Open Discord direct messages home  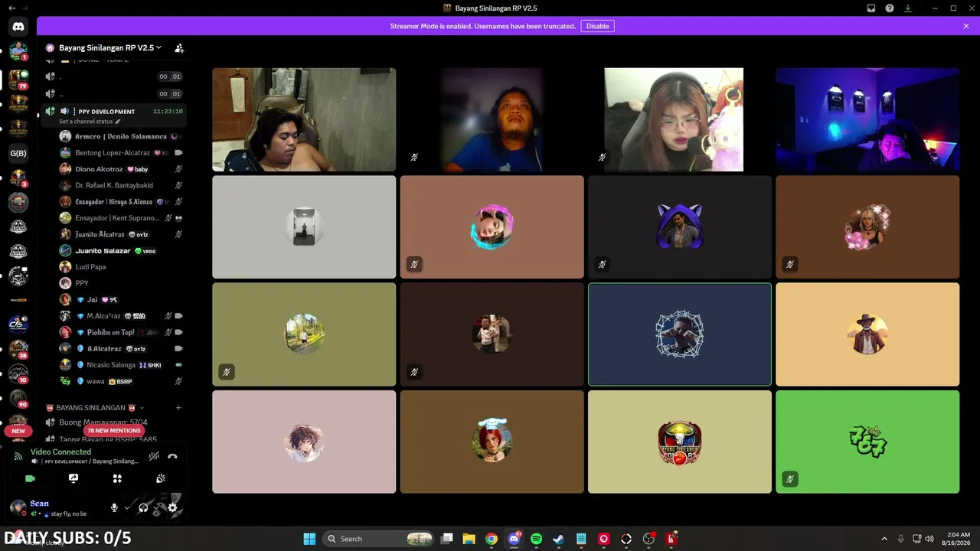(x=18, y=27)
